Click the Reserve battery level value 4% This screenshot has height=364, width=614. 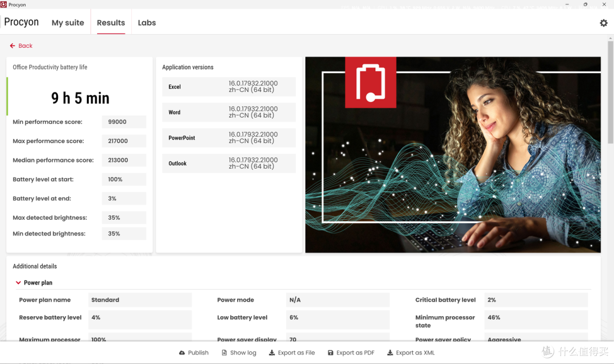tap(140, 320)
